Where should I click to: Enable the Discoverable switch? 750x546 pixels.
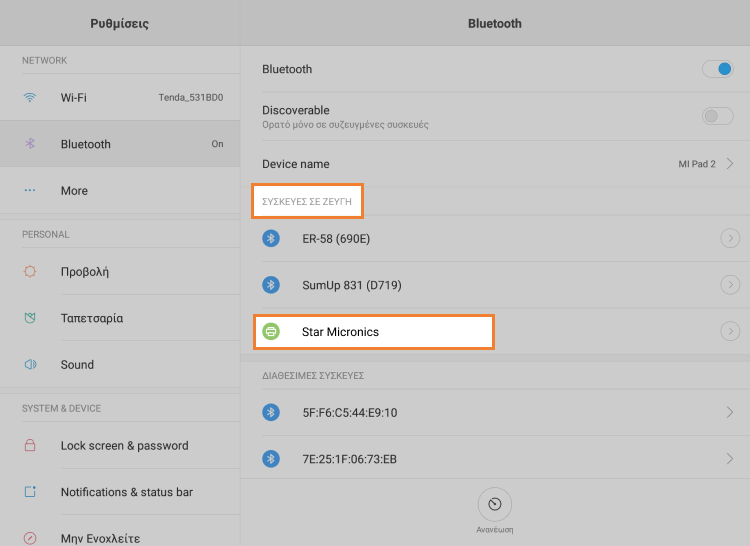click(x=717, y=116)
